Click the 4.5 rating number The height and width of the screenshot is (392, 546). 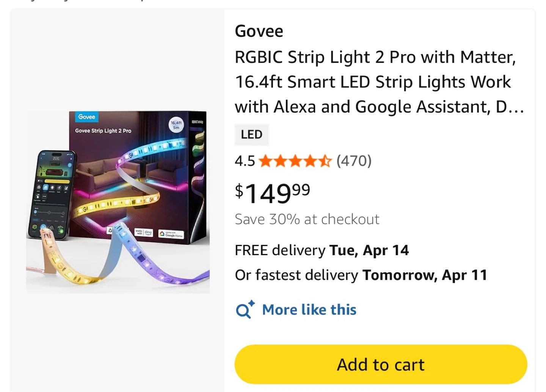point(245,161)
